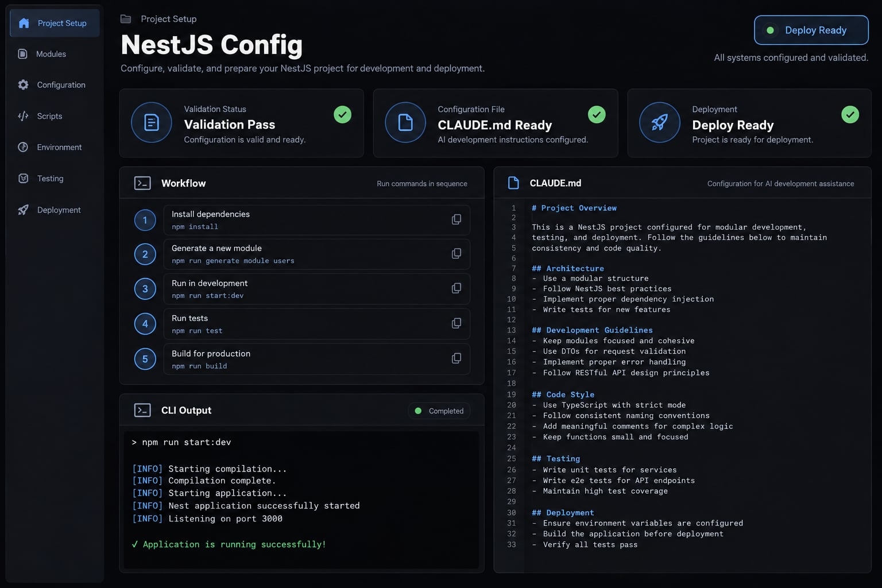
Task: Copy the npm run test command
Action: [x=457, y=323]
